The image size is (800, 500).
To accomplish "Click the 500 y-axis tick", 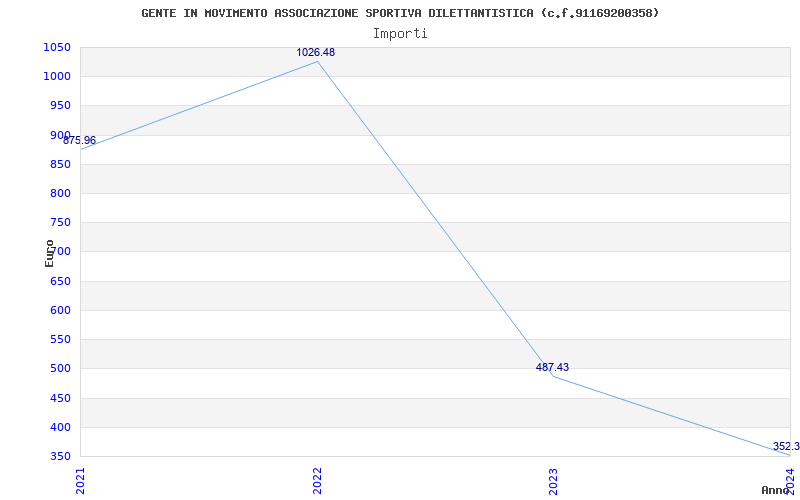I will click(60, 368).
